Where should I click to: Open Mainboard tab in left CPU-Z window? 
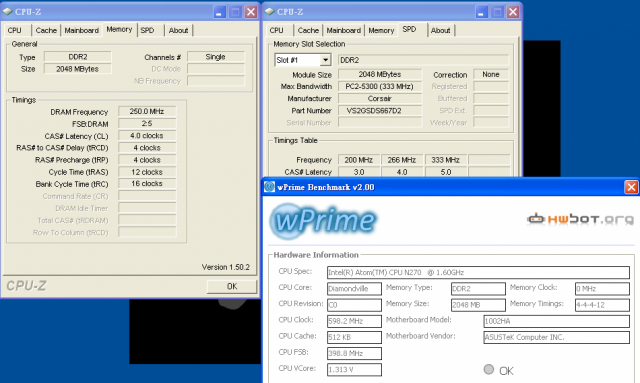point(81,30)
